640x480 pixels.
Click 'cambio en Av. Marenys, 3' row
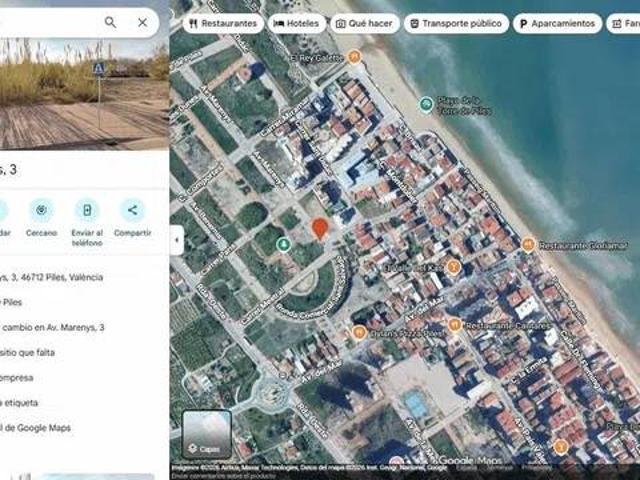(x=84, y=327)
